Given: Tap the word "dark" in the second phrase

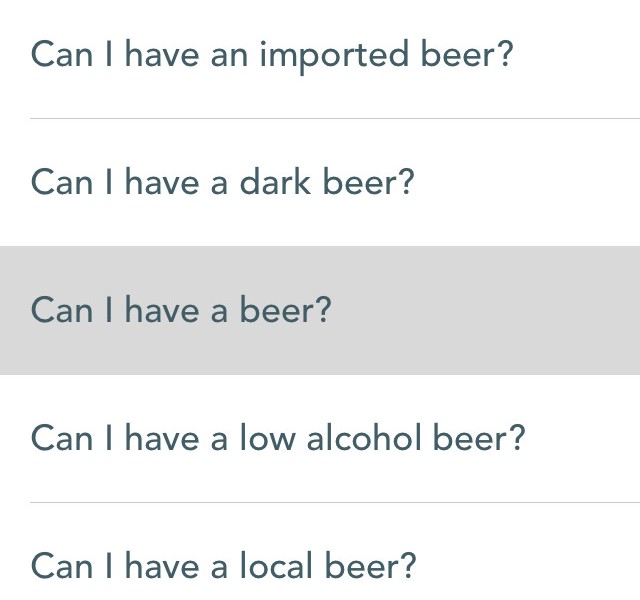Looking at the screenshot, I should 276,182.
